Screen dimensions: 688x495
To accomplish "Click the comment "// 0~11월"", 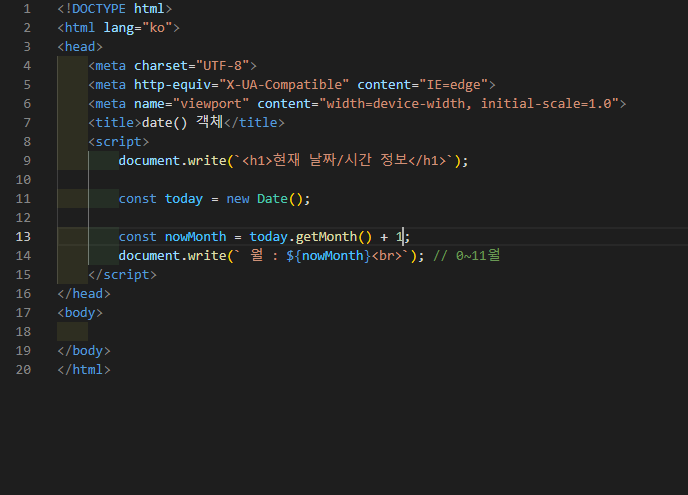I will click(x=466, y=255).
